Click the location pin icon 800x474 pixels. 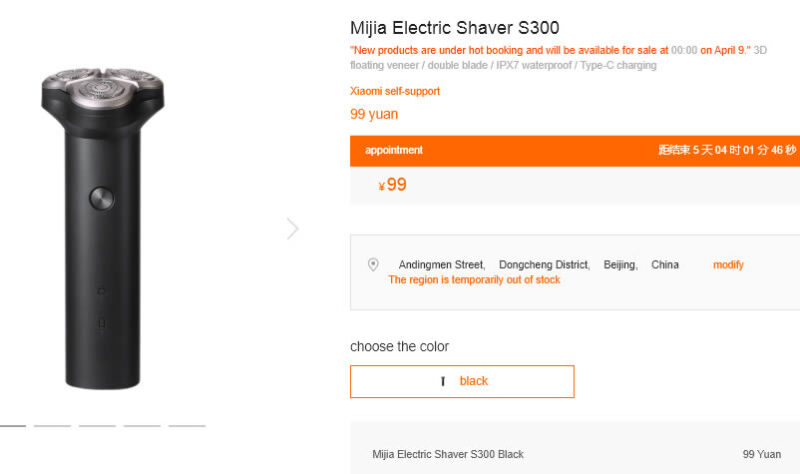[x=373, y=265]
